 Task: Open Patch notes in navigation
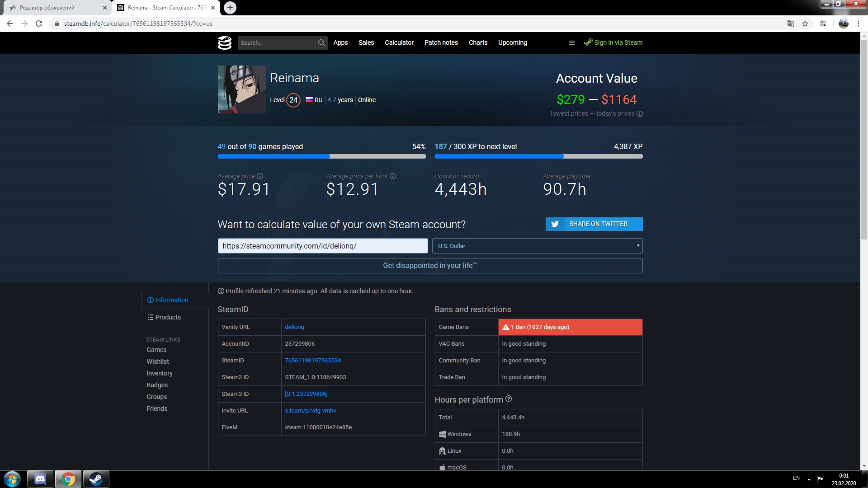point(441,42)
